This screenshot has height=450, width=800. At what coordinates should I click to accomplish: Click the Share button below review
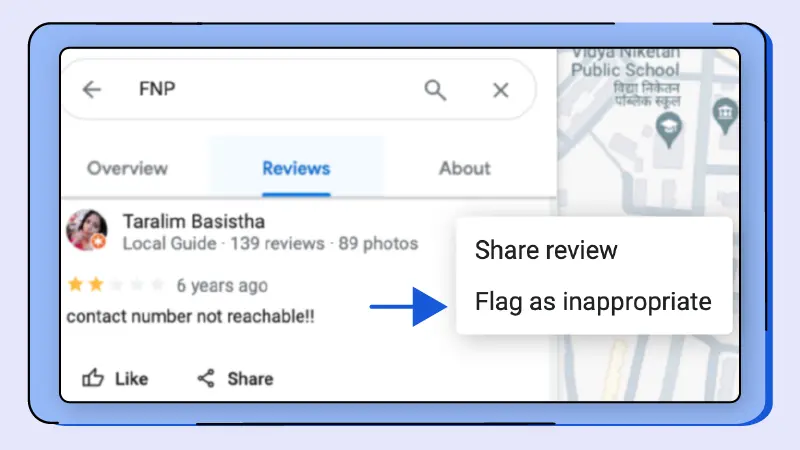[235, 379]
